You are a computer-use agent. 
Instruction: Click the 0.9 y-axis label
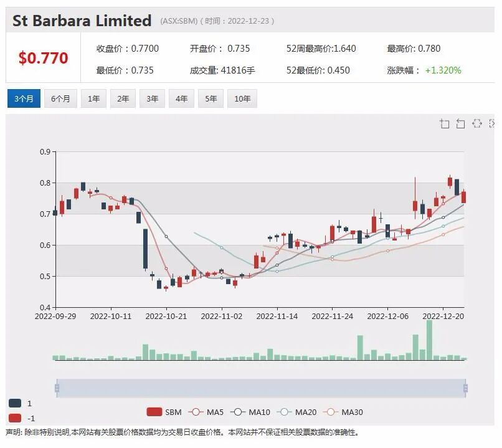pyautogui.click(x=45, y=152)
